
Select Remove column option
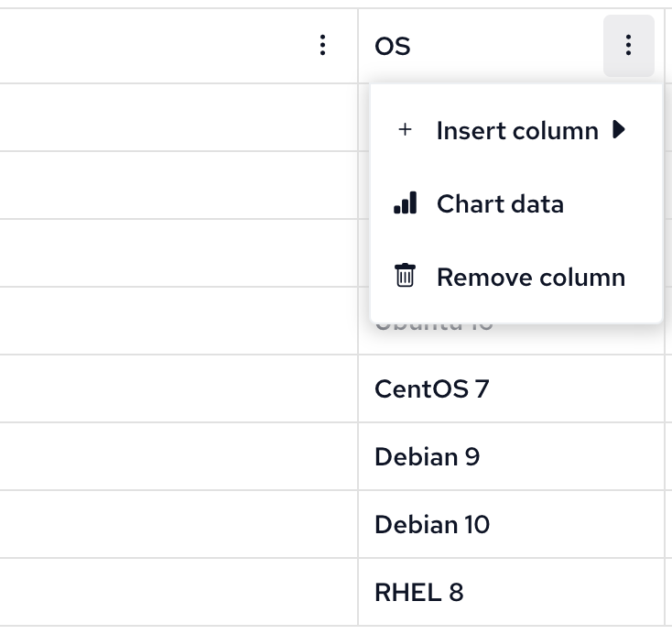[x=516, y=277]
